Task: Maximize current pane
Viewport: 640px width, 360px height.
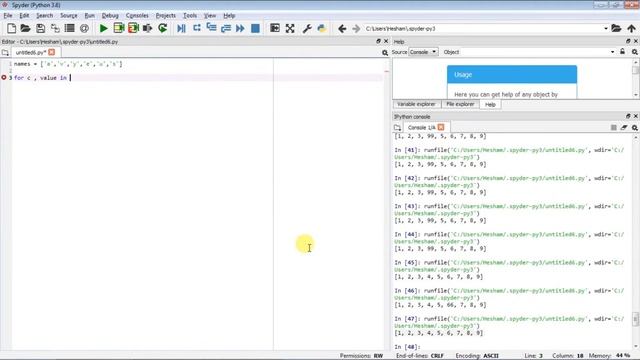Action: click(x=275, y=28)
